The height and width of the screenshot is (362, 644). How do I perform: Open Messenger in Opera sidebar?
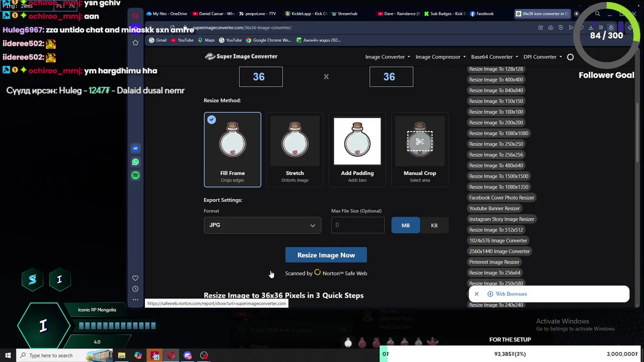coord(135,148)
